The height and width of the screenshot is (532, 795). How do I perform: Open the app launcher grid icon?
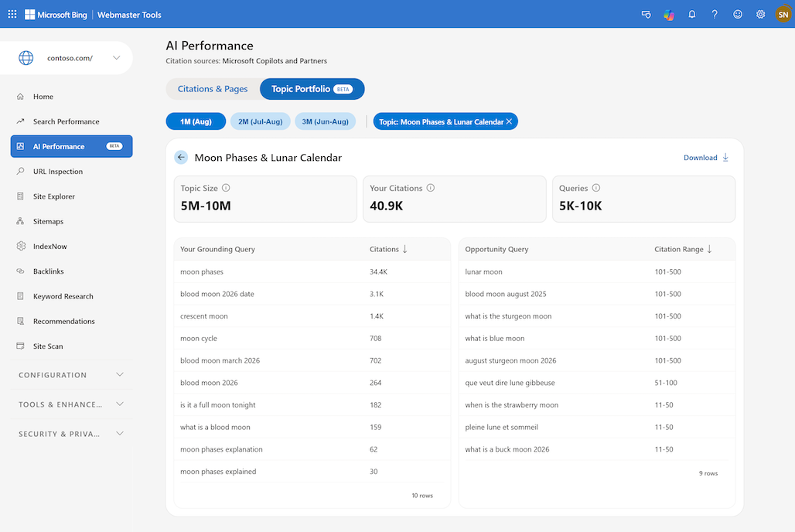(12, 14)
